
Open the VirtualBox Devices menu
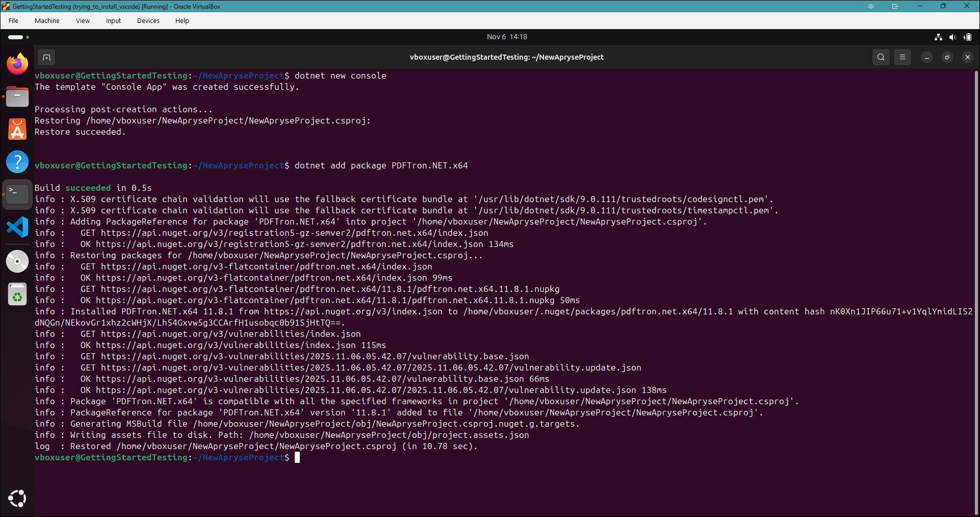point(148,21)
